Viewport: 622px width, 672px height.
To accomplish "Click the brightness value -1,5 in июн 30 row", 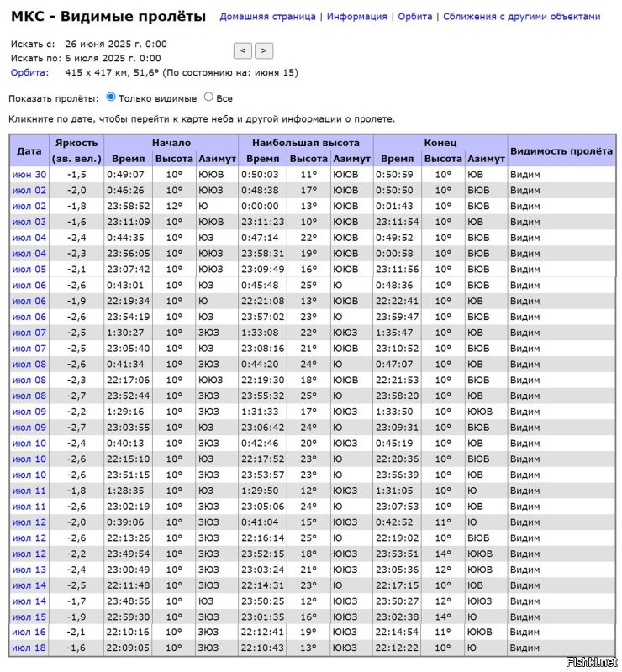I will tap(76, 175).
